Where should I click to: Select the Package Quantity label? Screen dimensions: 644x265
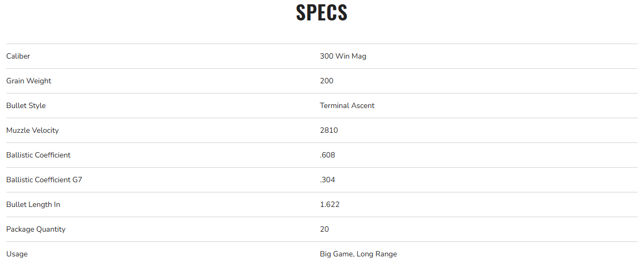tap(35, 229)
